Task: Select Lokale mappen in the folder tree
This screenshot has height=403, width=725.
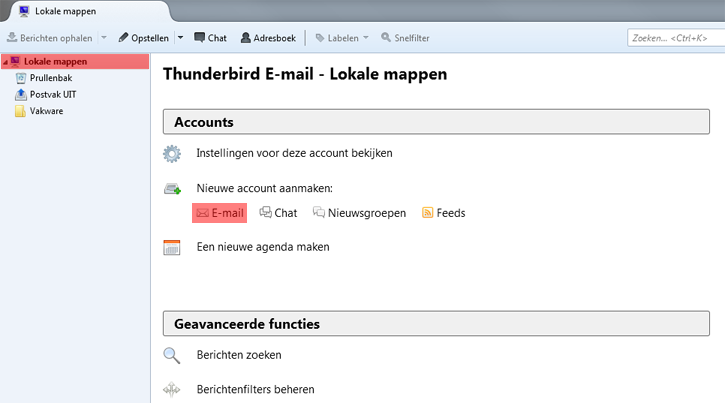Action: (75, 61)
